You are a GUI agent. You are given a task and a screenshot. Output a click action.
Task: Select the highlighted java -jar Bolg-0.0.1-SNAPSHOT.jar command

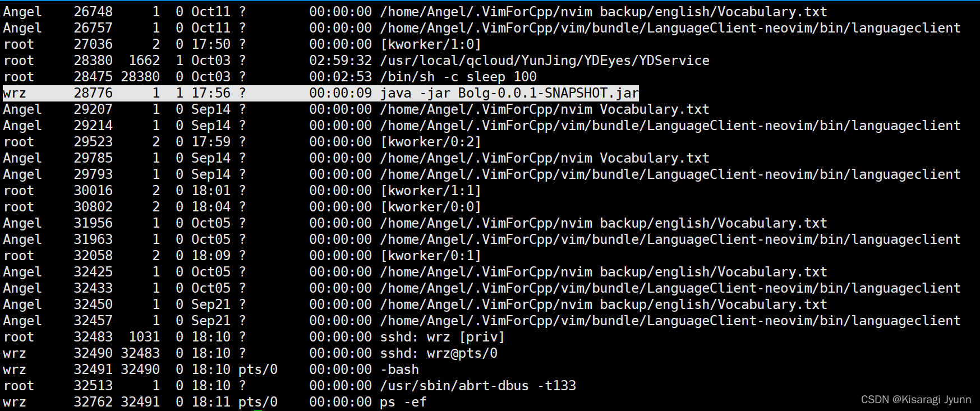click(x=509, y=93)
